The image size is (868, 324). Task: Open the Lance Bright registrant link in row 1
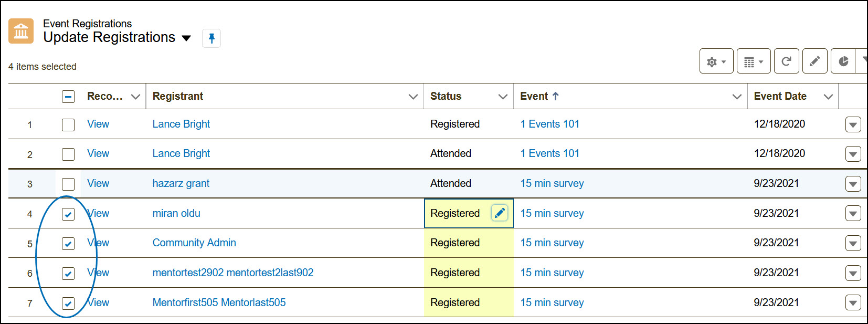181,124
